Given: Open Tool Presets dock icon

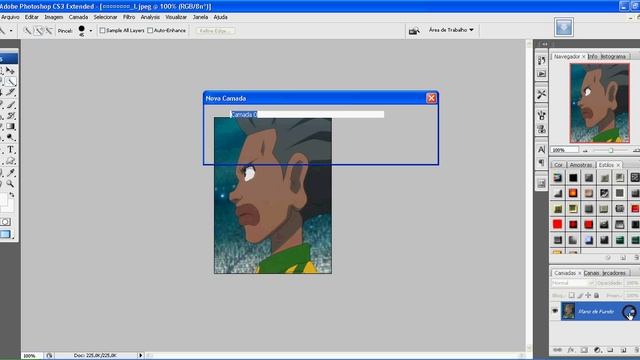Looking at the screenshot, I should pyautogui.click(x=541, y=94).
